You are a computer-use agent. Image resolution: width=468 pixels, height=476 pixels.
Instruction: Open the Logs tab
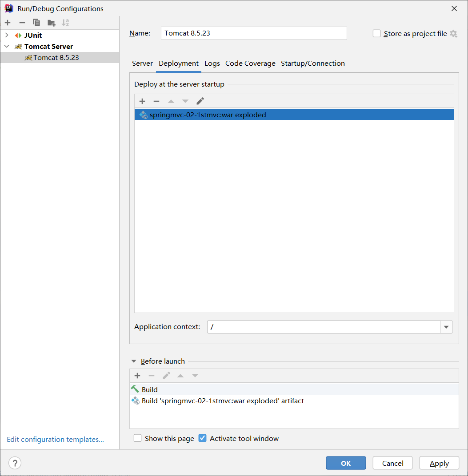tap(212, 63)
